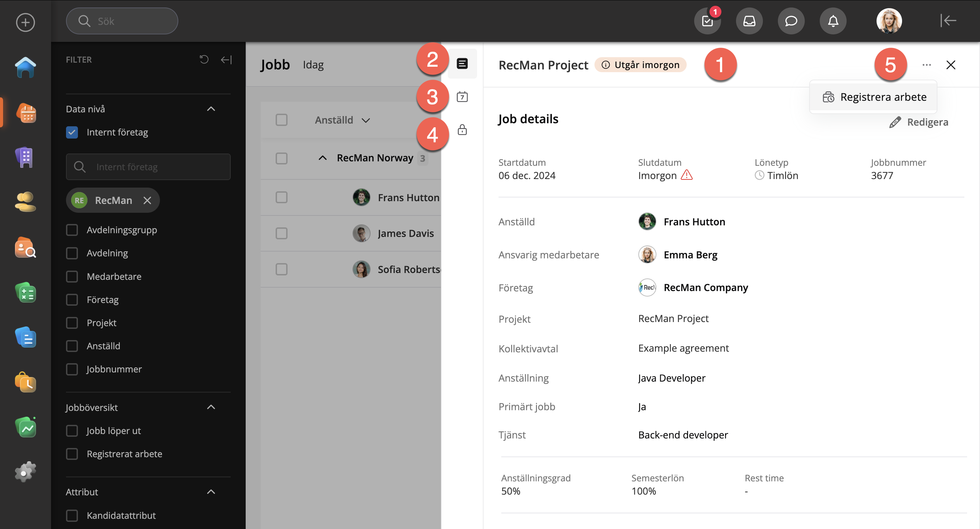980x529 pixels.
Task: Check the Projekt filter checkbox
Action: 72,323
